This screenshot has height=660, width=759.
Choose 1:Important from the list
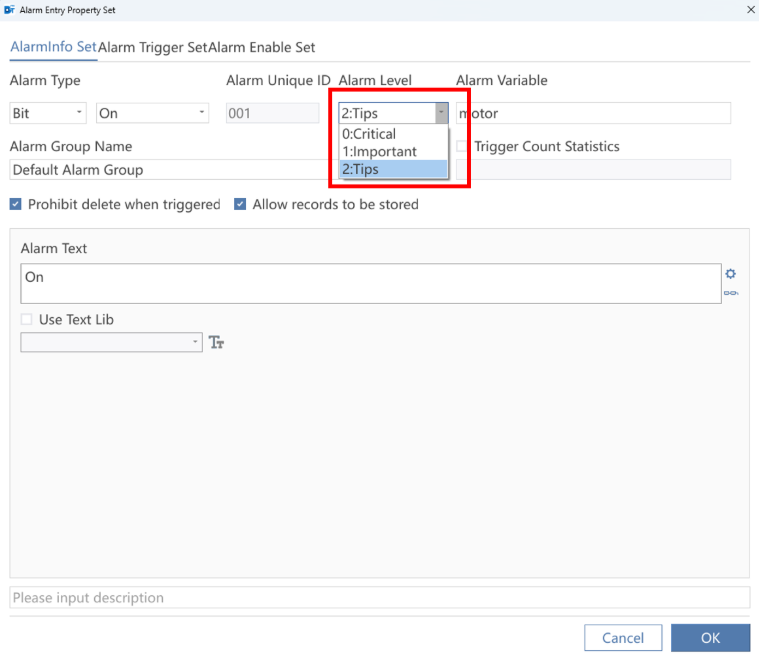tap(393, 152)
